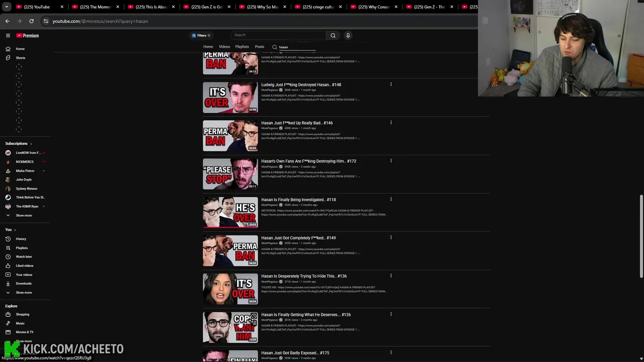Click channel search field containing 'hasan'

pyautogui.click(x=297, y=47)
